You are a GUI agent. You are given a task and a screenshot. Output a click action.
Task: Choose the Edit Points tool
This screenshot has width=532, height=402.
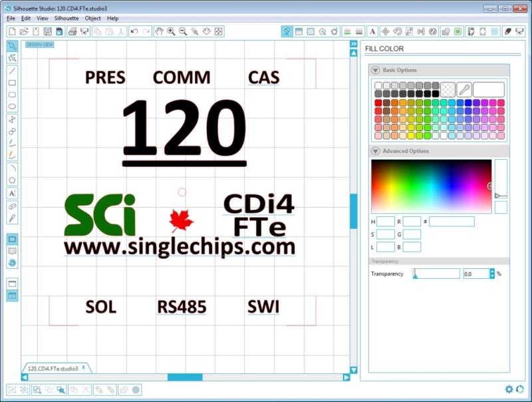tap(12, 58)
